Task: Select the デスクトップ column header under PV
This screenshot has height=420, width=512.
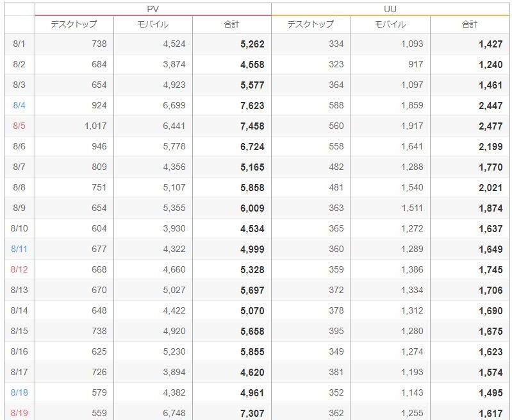Action: 74,24
